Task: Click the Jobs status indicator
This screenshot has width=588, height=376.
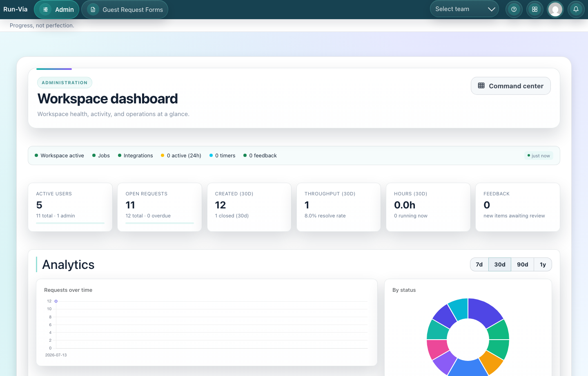Action: tap(101, 156)
